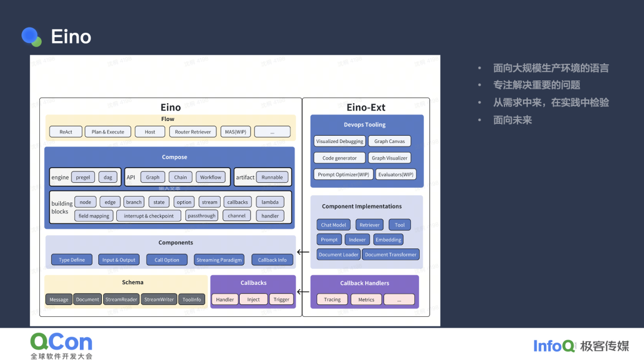Viewport: 644px width, 364px height.
Task: Select the Tool implementation box
Action: (x=400, y=225)
